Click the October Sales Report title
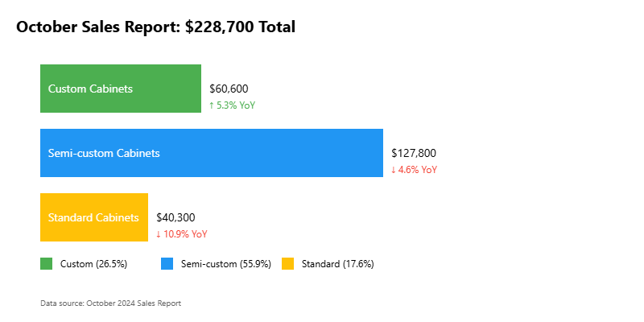The image size is (644, 322). pos(155,27)
